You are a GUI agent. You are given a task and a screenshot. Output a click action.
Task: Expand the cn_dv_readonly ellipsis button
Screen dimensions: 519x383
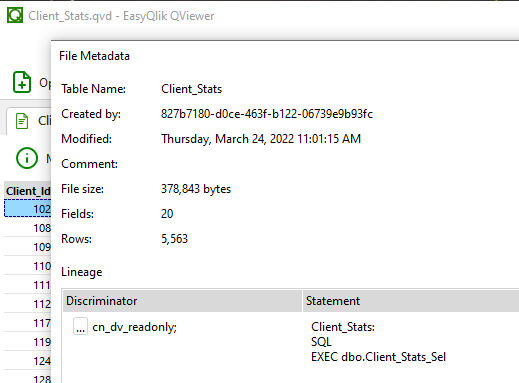coord(80,326)
